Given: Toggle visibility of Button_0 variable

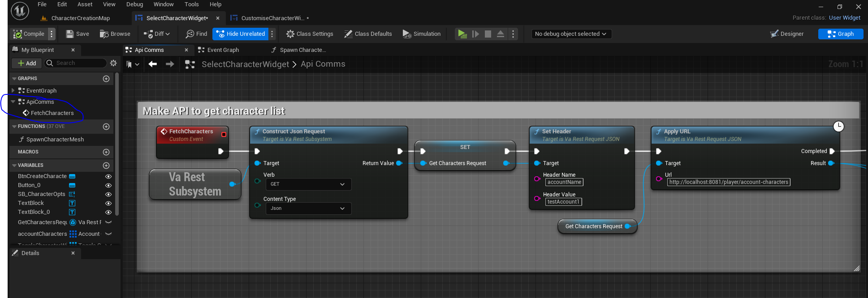Looking at the screenshot, I should click(108, 185).
